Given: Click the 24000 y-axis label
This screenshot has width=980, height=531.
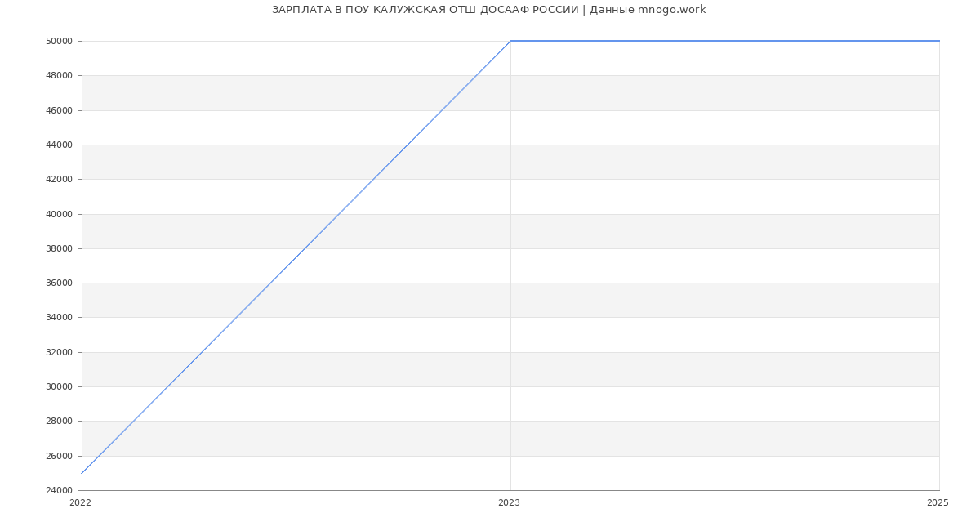Looking at the screenshot, I should click(x=59, y=491).
